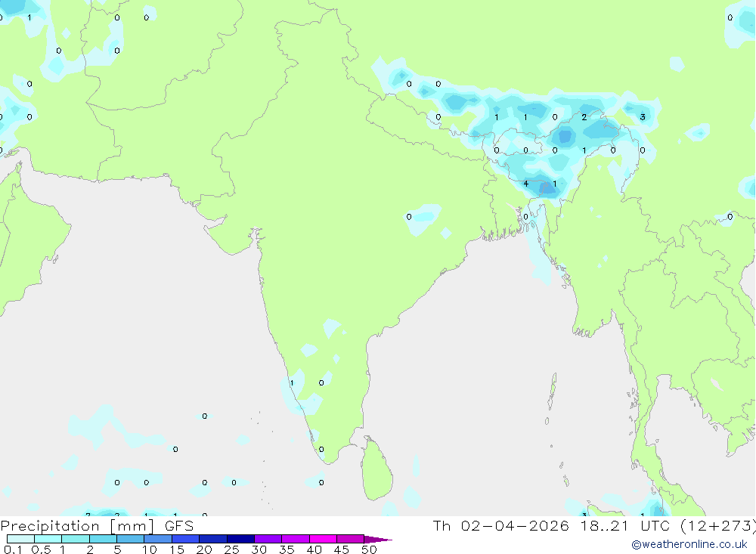Select the 20–25 mm dark blue swatch
Viewport: 756px width, 554px height.
(212, 539)
